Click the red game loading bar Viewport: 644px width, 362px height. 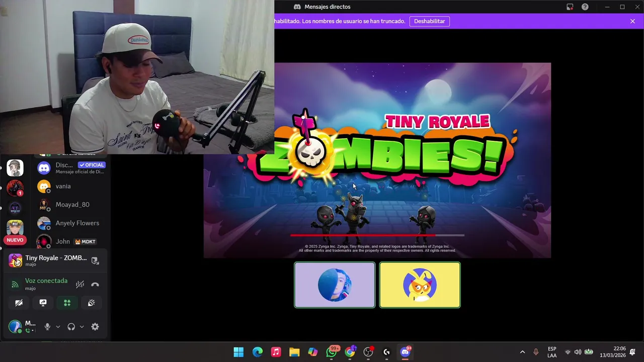(377, 235)
